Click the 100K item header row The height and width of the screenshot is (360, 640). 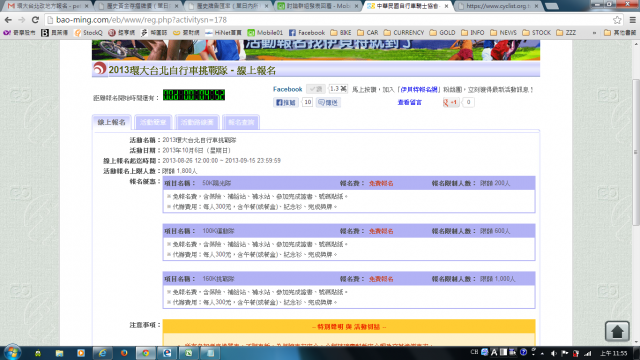(x=349, y=231)
